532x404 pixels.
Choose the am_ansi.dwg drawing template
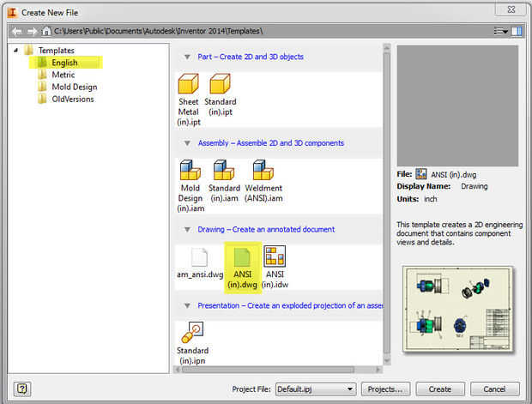click(x=199, y=257)
